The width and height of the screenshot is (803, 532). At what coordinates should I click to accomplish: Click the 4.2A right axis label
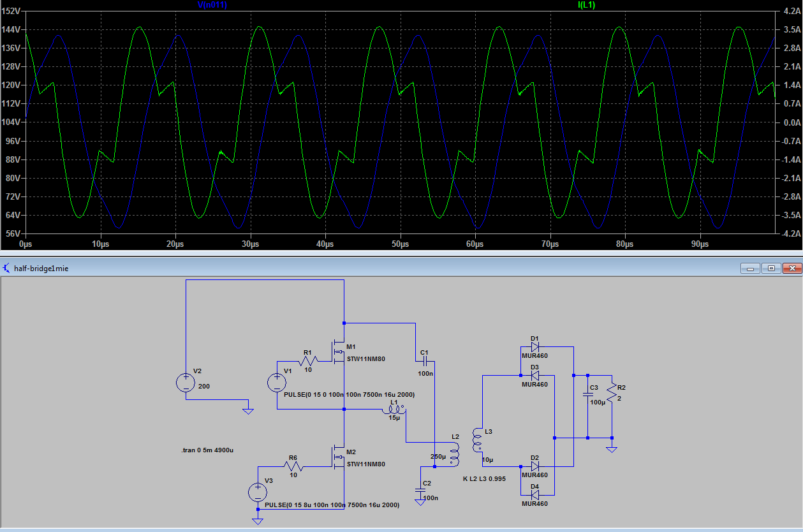click(791, 11)
